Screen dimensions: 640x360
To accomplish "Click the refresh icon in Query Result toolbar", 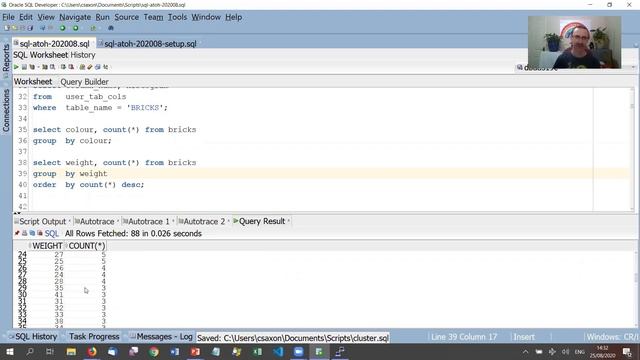I will point(32,233).
